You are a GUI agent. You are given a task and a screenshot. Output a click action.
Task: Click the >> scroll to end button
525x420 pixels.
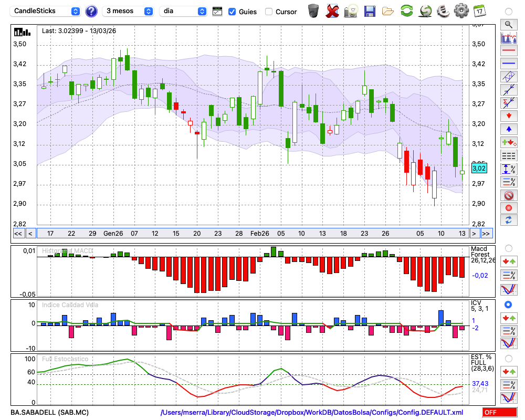tap(486, 233)
